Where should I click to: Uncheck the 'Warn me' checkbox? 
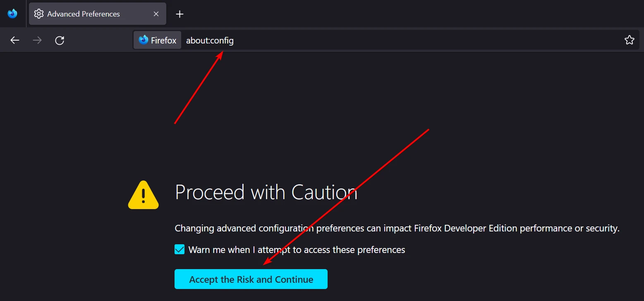coord(180,250)
